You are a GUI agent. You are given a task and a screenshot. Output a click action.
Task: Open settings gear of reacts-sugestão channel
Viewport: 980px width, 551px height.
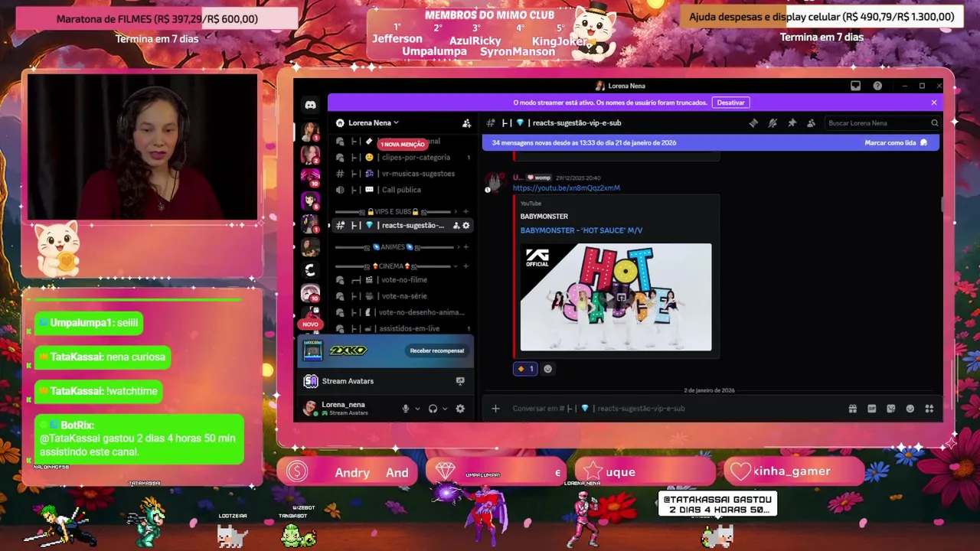[466, 225]
